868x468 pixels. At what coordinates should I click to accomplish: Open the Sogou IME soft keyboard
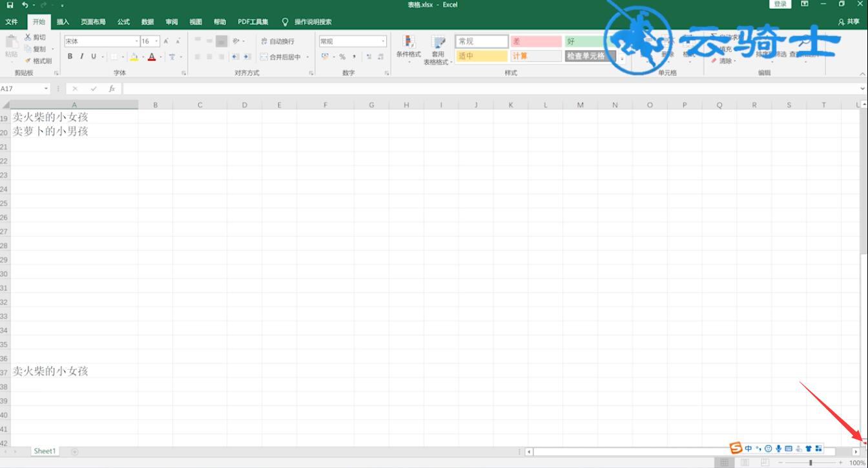[789, 449]
